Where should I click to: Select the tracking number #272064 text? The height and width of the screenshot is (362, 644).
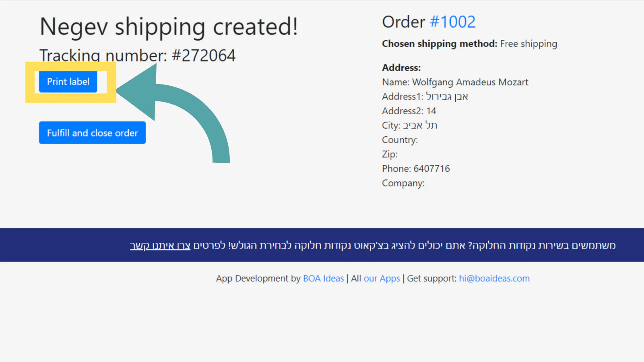tap(203, 56)
